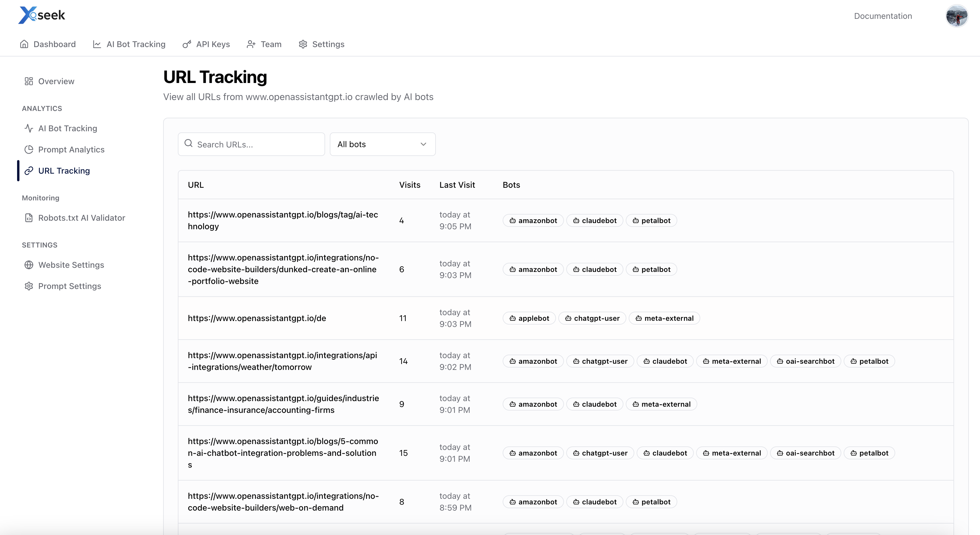The width and height of the screenshot is (980, 535).
Task: Click claudebot badge in ai-technology row
Action: coord(594,220)
